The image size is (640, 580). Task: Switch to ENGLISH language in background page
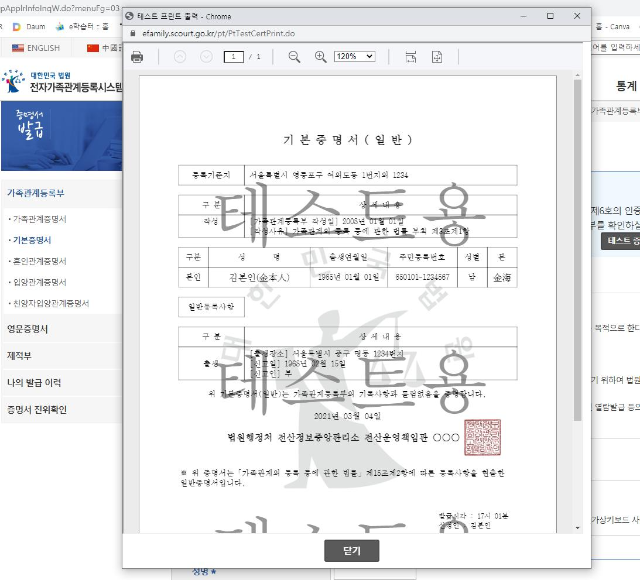[x=36, y=48]
